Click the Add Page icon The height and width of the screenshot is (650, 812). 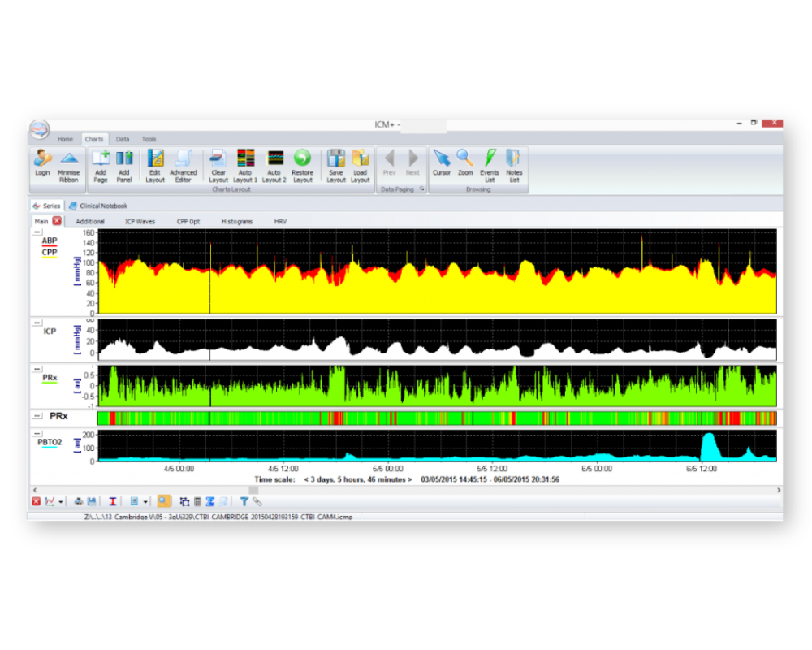(101, 159)
